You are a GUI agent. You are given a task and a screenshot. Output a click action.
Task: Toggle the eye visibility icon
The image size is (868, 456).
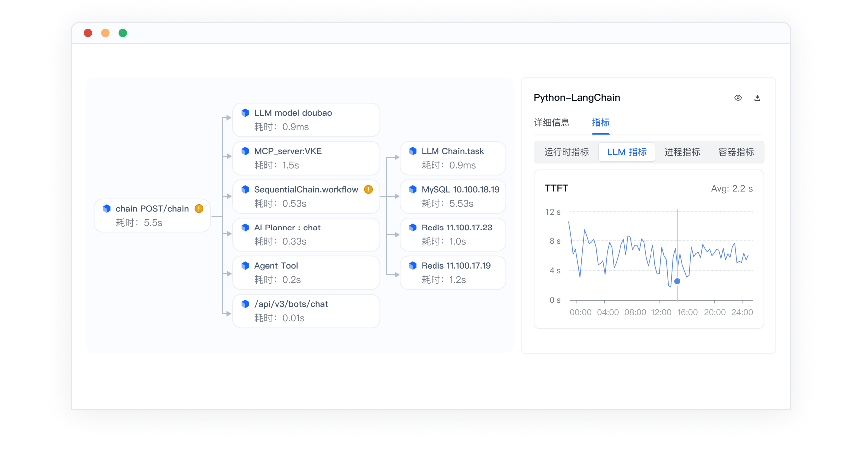pyautogui.click(x=738, y=98)
